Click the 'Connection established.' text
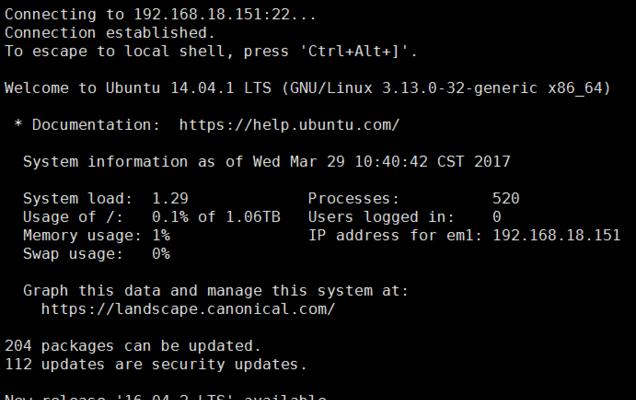The height and width of the screenshot is (400, 636). pyautogui.click(x=110, y=33)
